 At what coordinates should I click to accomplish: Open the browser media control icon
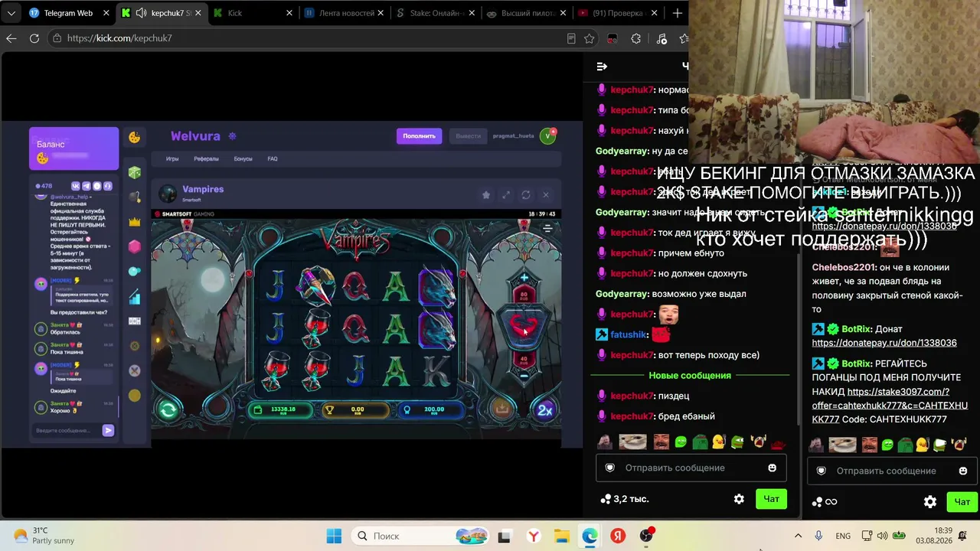[661, 38]
